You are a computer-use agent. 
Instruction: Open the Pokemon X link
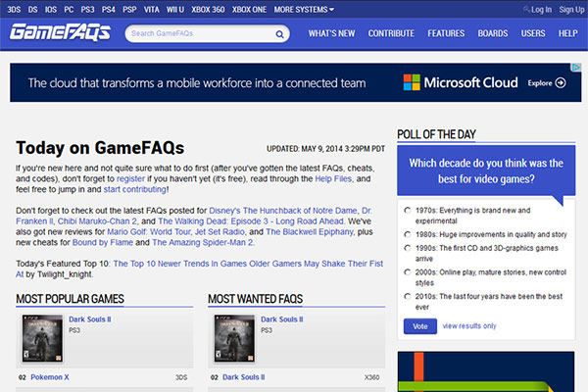[50, 377]
